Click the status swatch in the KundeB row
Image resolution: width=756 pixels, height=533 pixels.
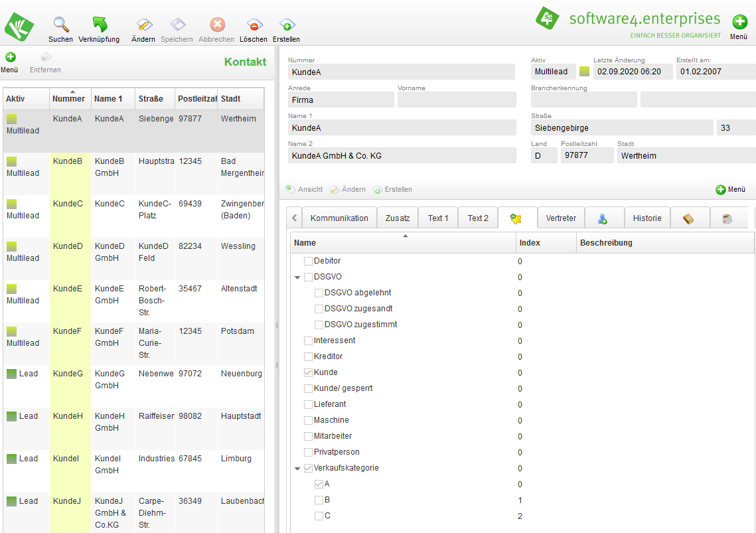coord(11,161)
